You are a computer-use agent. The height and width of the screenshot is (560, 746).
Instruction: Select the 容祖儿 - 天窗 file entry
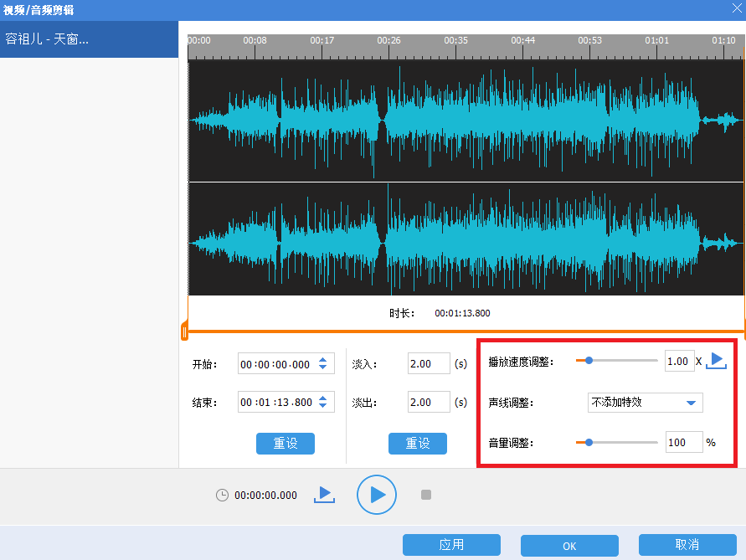point(89,39)
